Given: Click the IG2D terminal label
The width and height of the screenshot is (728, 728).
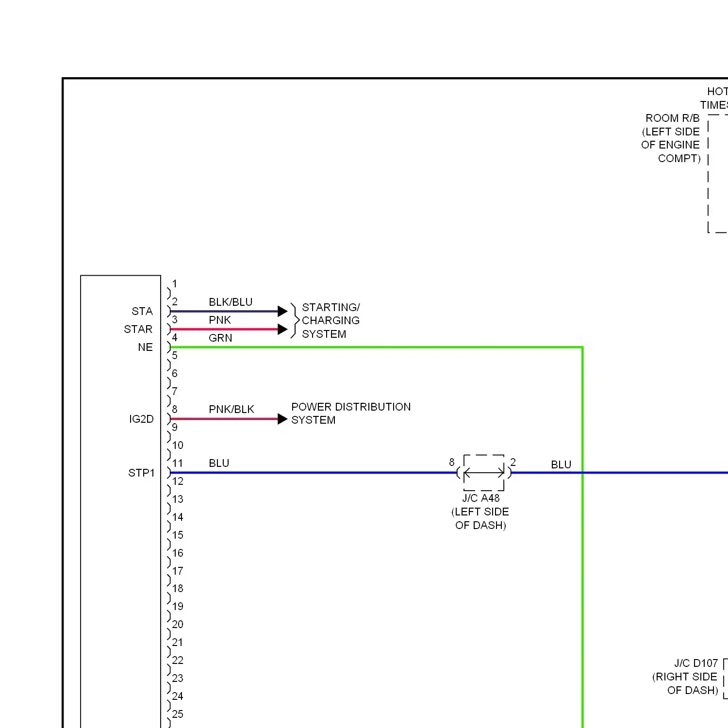Looking at the screenshot, I should pos(141,419).
